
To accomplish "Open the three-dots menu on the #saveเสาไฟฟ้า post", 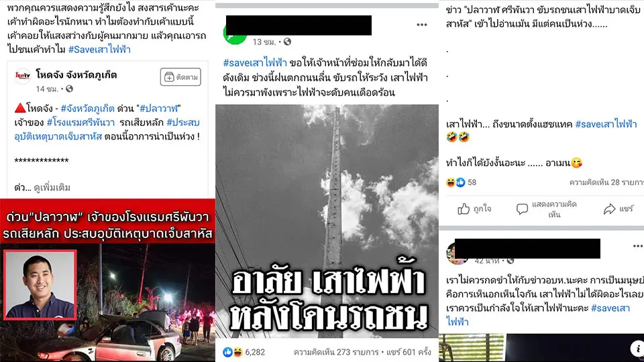I will [x=422, y=25].
